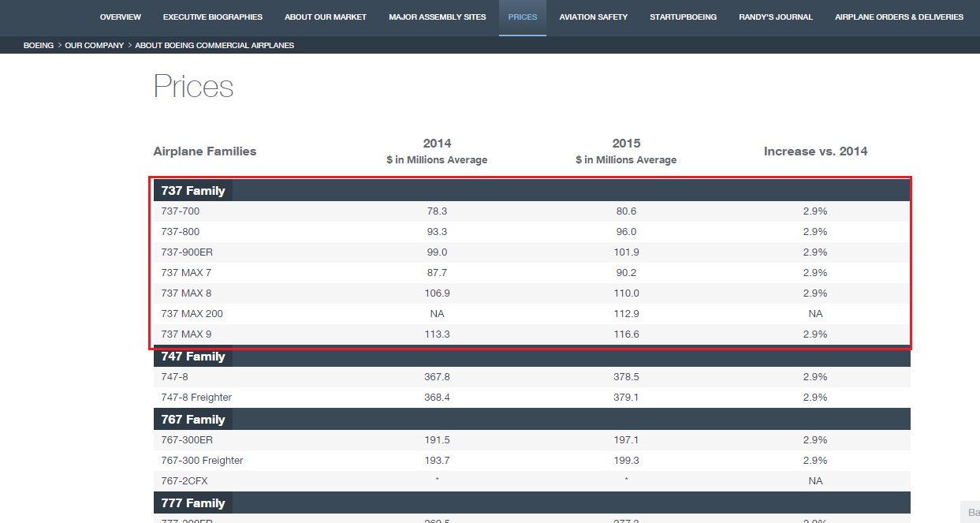Click the 737 Family section header

[x=193, y=191]
